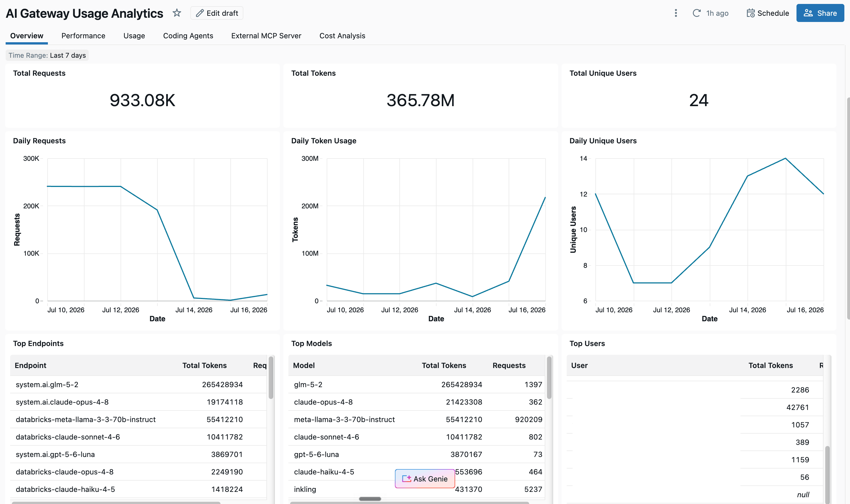This screenshot has height=504, width=850.
Task: Refresh the dashboard data
Action: tap(697, 13)
